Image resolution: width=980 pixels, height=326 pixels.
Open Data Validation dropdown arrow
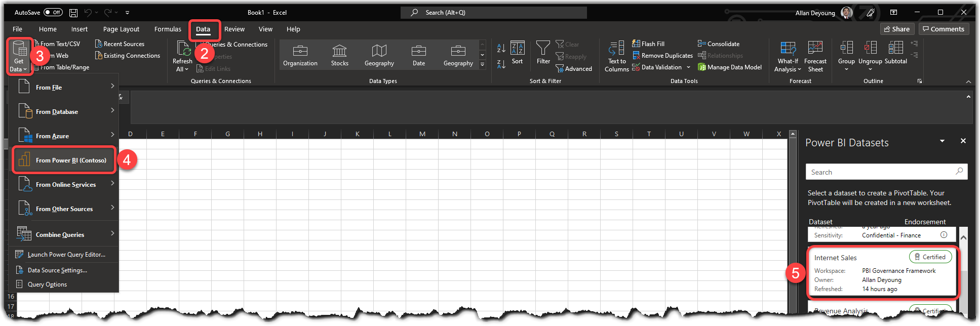[688, 67]
